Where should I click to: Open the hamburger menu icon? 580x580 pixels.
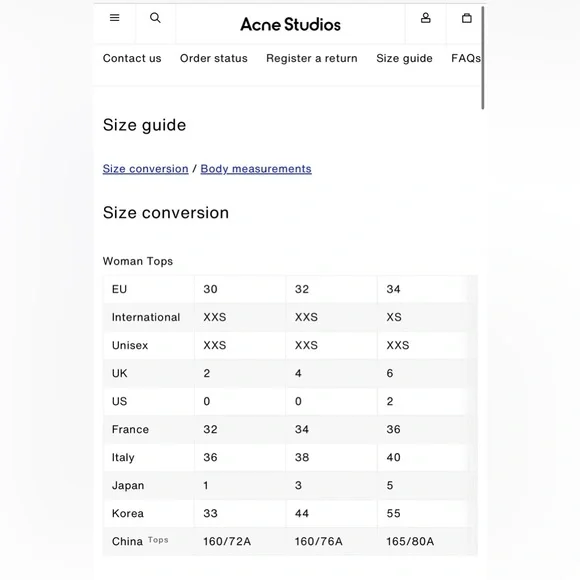pyautogui.click(x=115, y=17)
